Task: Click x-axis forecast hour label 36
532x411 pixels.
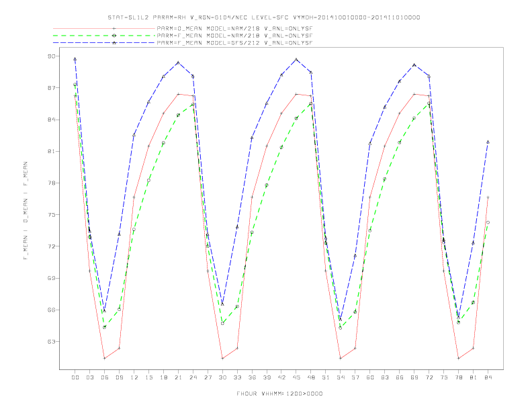Action: coord(252,377)
